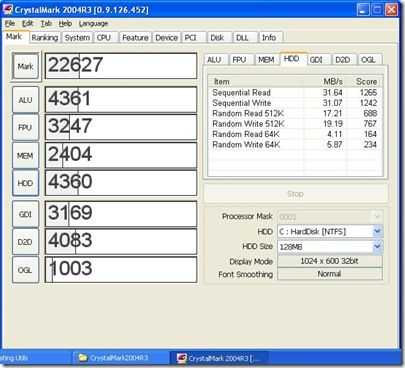This screenshot has width=405, height=368.
Task: Select the Random Write 64K row
Action: tap(295, 144)
